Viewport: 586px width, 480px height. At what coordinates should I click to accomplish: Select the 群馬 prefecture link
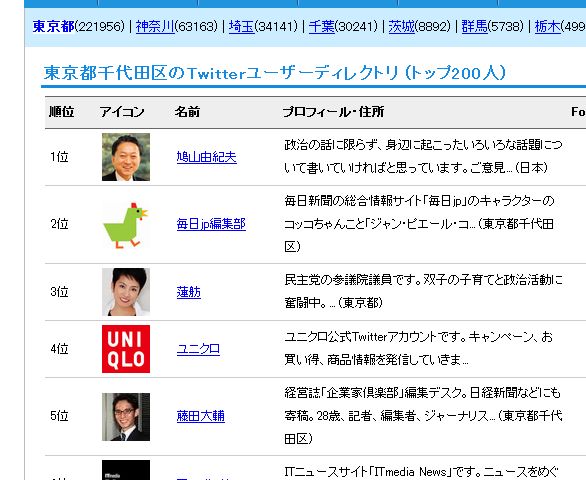pyautogui.click(x=475, y=26)
